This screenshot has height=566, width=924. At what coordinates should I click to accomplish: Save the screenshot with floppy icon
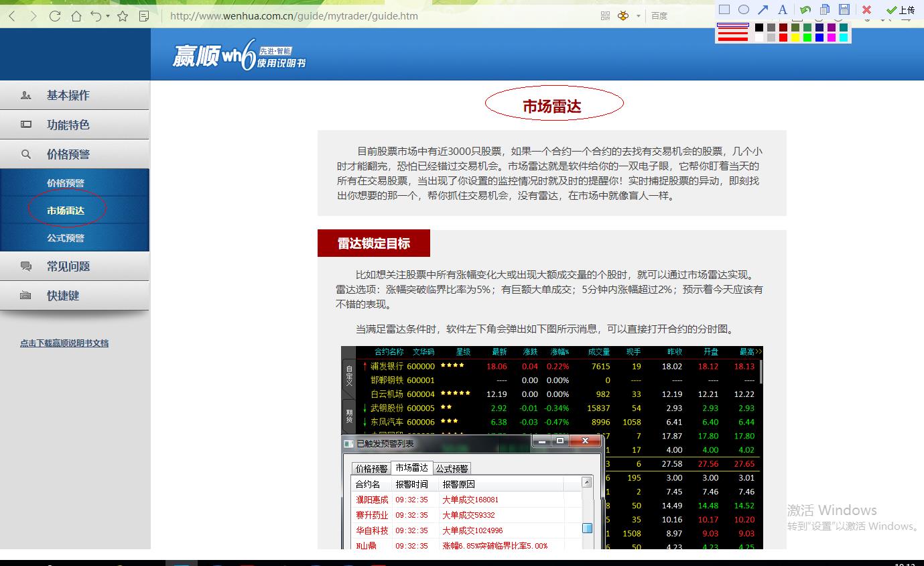click(x=844, y=9)
